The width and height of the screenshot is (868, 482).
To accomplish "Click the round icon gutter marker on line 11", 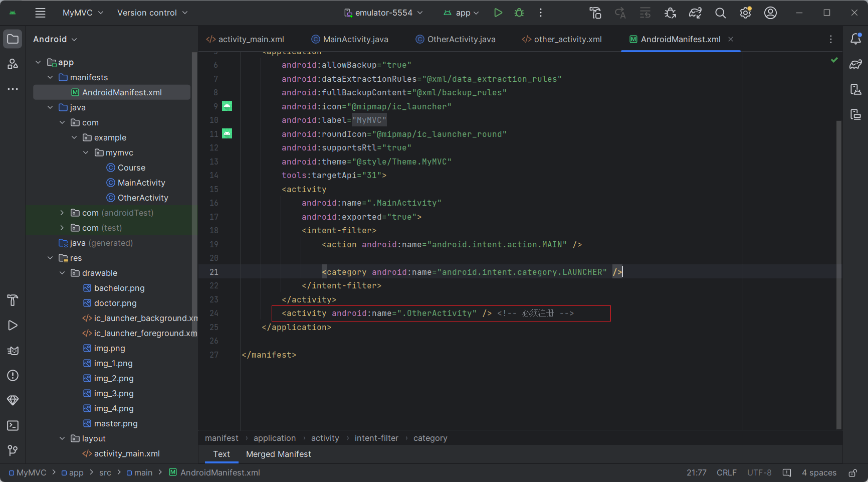I will click(227, 133).
